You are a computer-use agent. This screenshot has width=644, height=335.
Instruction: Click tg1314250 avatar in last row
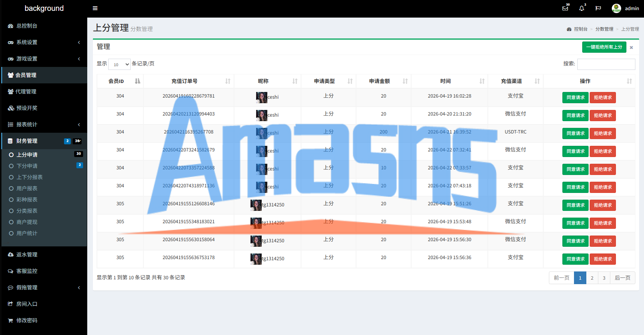click(256, 259)
